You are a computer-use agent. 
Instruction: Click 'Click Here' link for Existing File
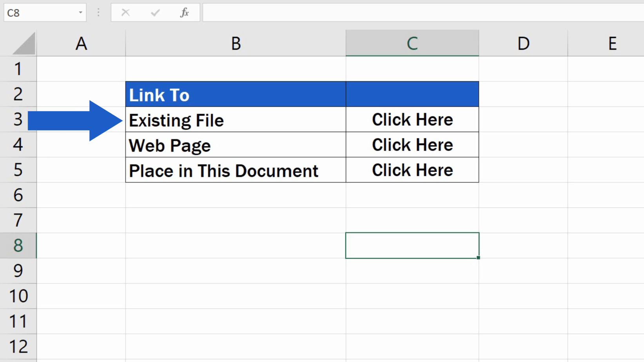[x=412, y=120]
